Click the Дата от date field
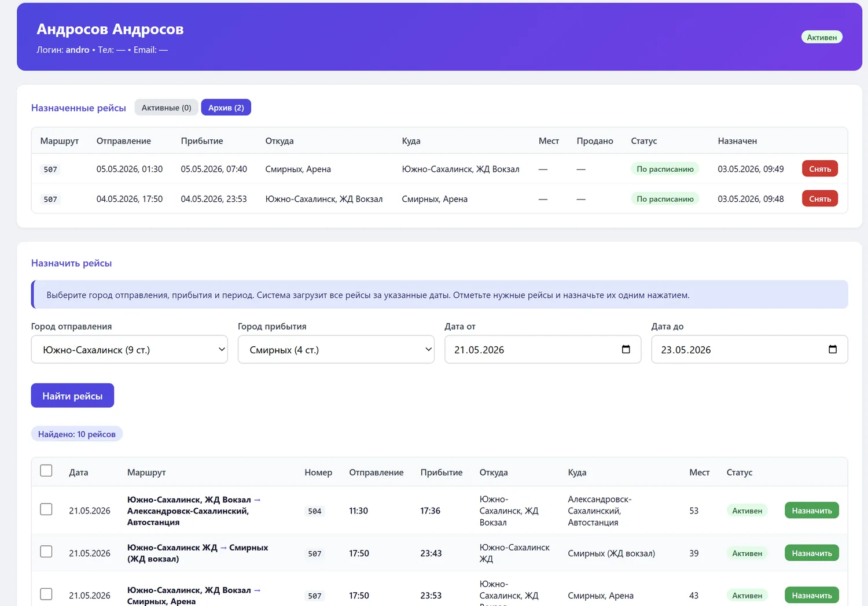The width and height of the screenshot is (868, 606). pyautogui.click(x=543, y=349)
